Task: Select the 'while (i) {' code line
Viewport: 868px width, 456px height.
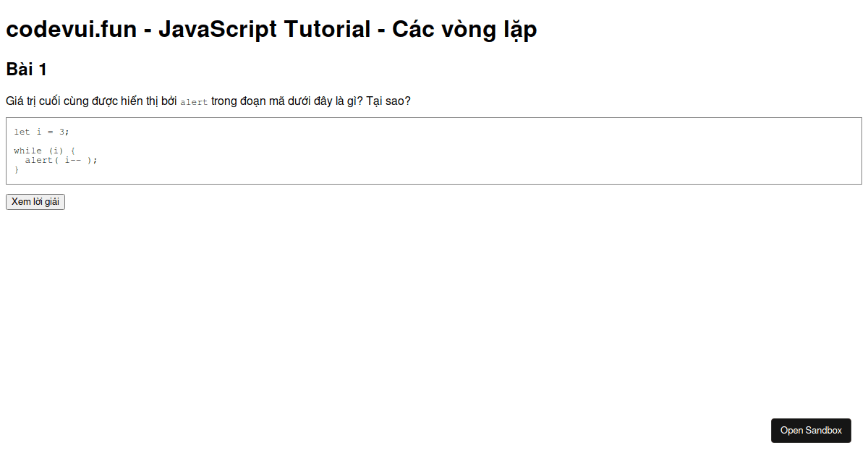Action: pyautogui.click(x=42, y=151)
